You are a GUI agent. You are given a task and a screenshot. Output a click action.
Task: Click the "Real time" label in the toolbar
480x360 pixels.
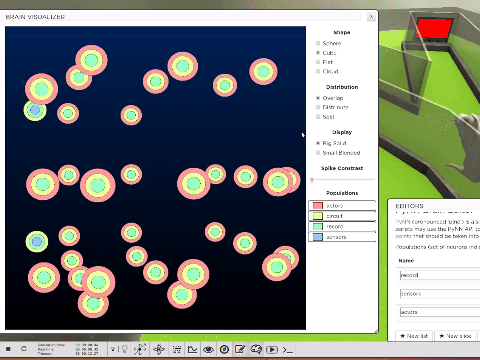click(45, 349)
